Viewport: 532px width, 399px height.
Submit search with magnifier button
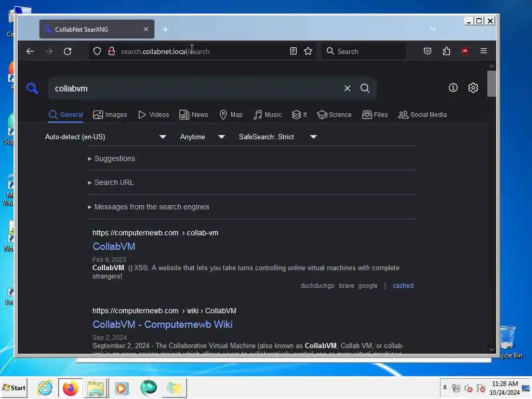click(365, 88)
